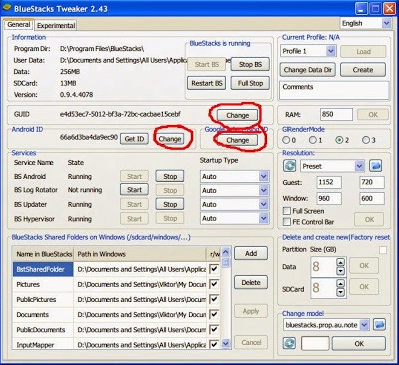Image resolution: width=399 pixels, height=365 pixels.
Task: Switch to the General tab
Action: pyautogui.click(x=18, y=25)
